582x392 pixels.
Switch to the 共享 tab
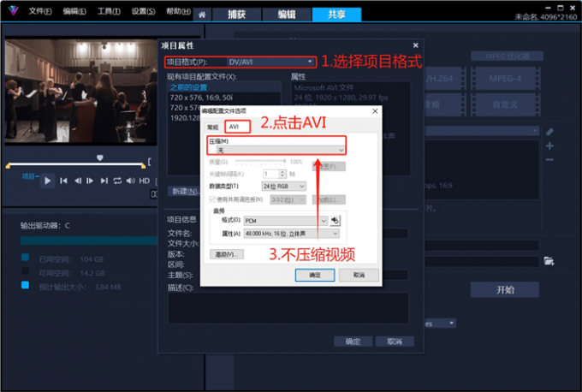(x=336, y=15)
